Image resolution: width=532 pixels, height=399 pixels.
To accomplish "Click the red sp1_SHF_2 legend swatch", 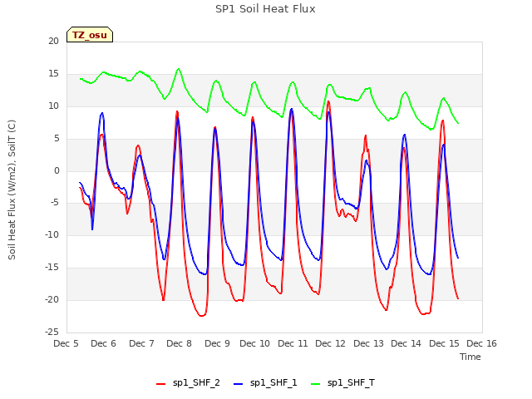I will [160, 384].
